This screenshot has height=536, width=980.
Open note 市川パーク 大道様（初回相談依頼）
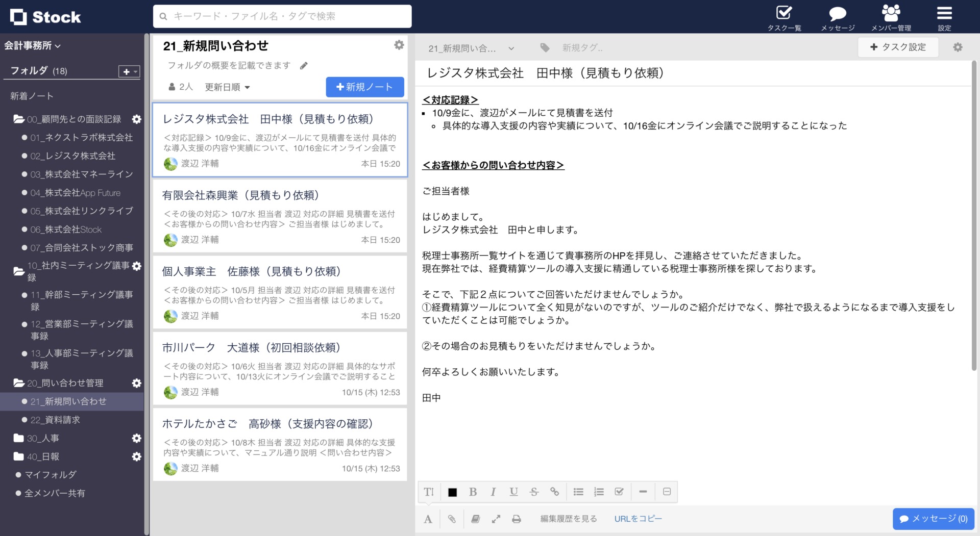coord(280,369)
